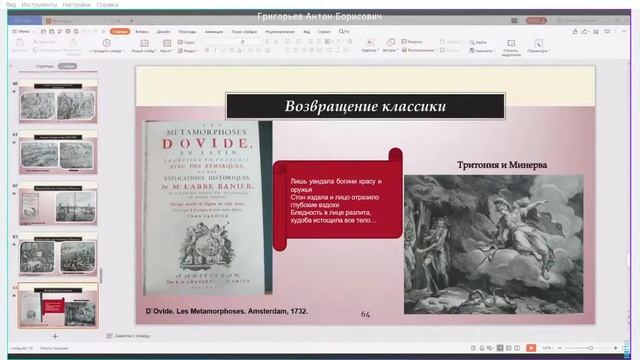
Task: Open Заметки к слайду notes button
Action: [128, 336]
